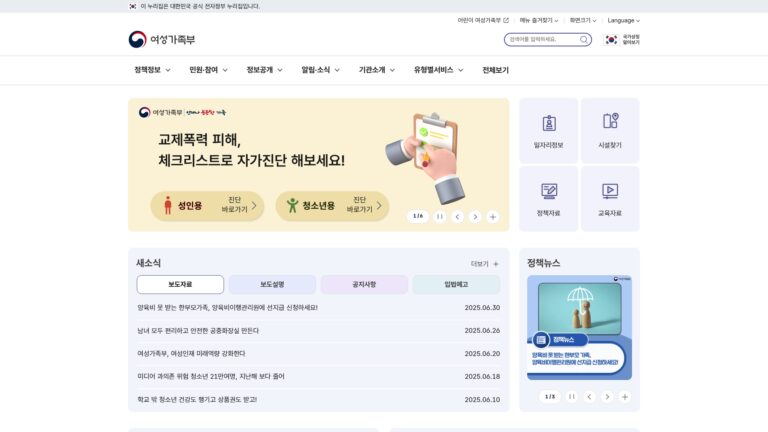Click date 2025.06.10 in news list
The image size is (768, 432).
[x=482, y=399]
